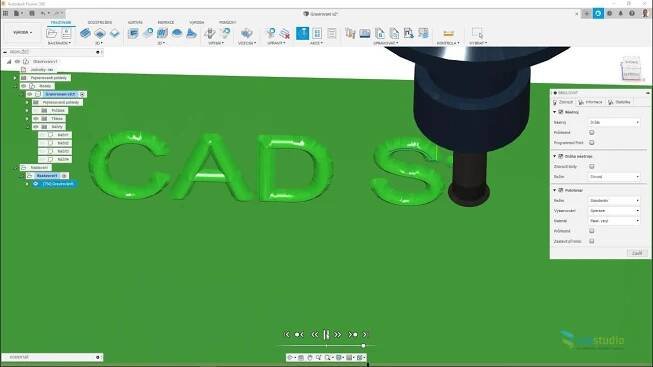Open Režim dropdown under Dráha nástroje
Viewport: 653px width, 367px height.
click(614, 177)
